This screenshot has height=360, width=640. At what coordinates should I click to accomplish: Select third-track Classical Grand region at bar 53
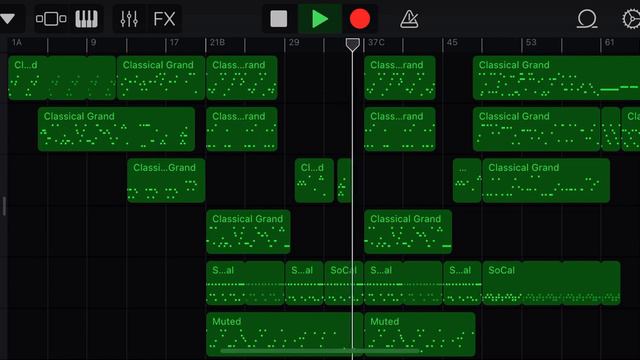546,180
